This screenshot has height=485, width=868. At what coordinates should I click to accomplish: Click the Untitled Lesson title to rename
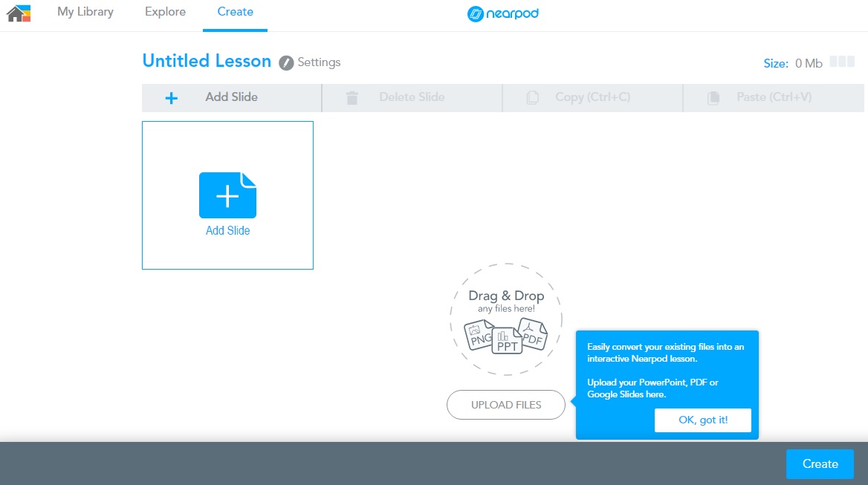(207, 61)
